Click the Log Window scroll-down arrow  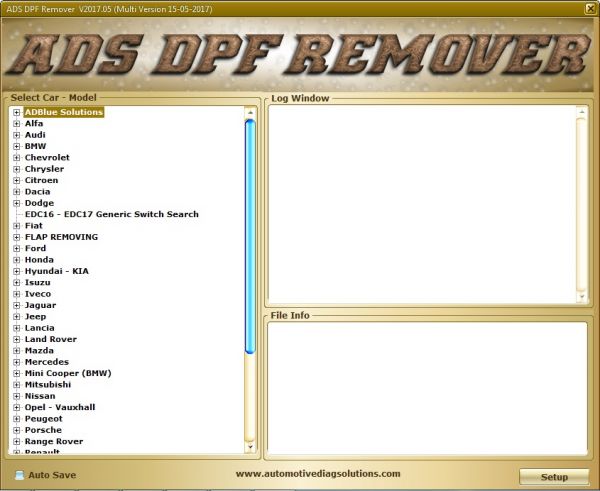tap(581, 296)
